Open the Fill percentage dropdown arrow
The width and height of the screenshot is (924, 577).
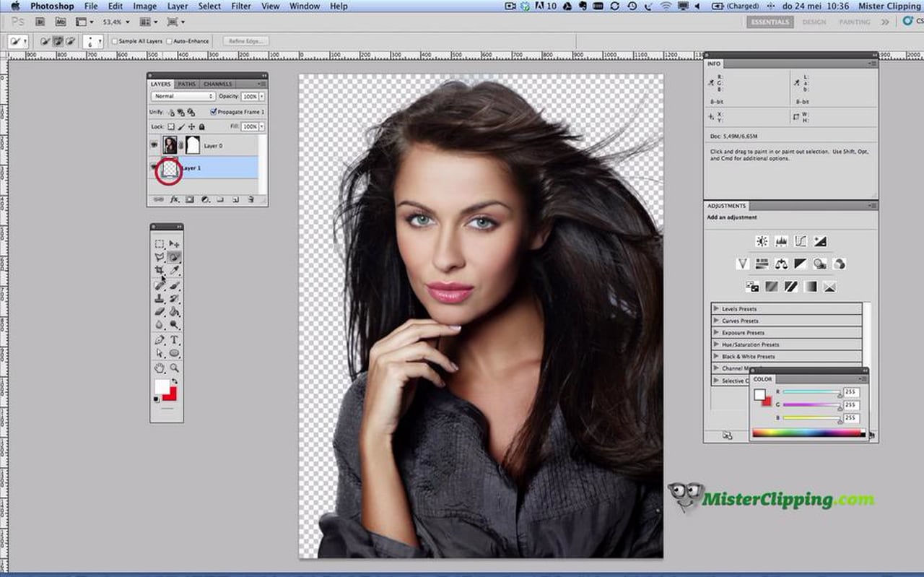pyautogui.click(x=261, y=127)
